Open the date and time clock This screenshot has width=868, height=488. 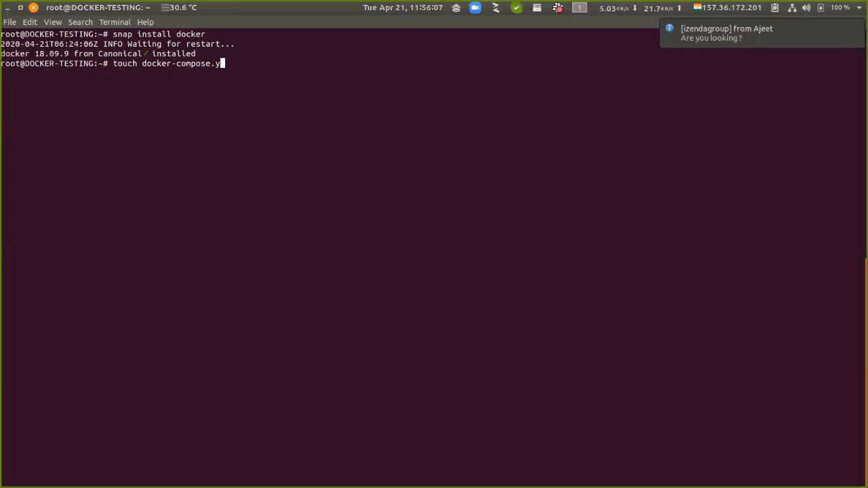[403, 7]
